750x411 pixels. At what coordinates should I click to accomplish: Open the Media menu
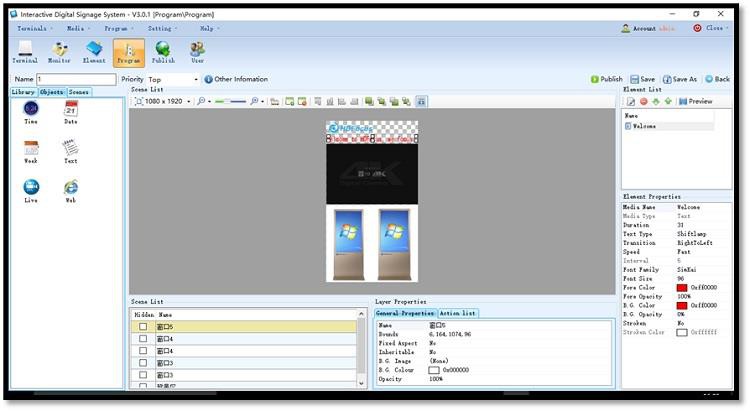point(78,29)
